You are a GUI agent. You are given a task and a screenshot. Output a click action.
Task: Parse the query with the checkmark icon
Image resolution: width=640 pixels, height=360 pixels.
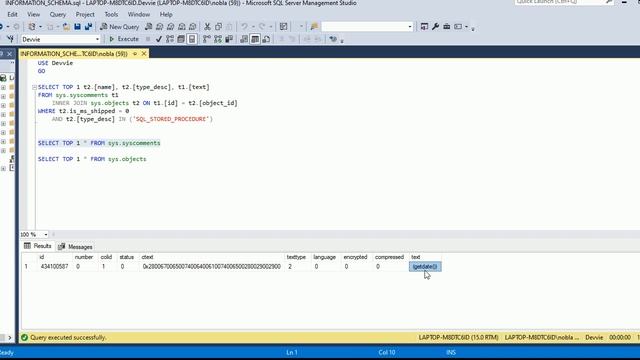159,39
